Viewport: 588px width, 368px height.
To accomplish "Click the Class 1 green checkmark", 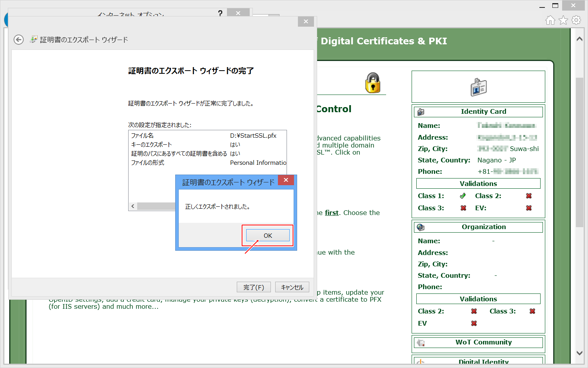I will (463, 196).
